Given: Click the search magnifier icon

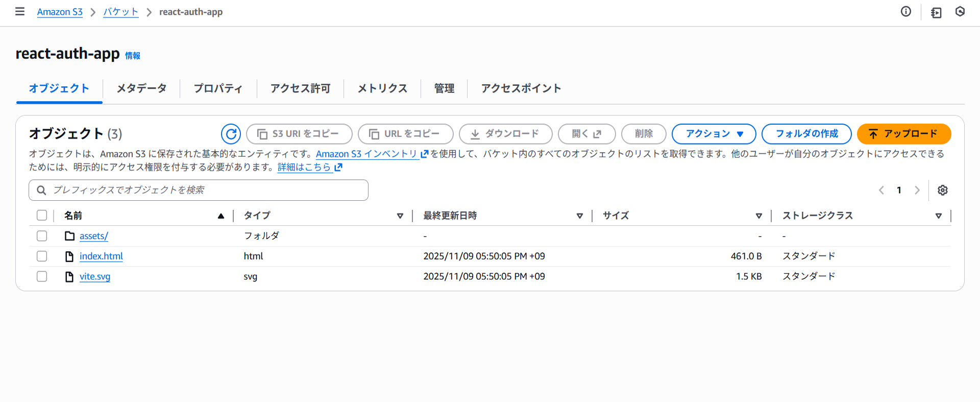Looking at the screenshot, I should click(x=42, y=190).
